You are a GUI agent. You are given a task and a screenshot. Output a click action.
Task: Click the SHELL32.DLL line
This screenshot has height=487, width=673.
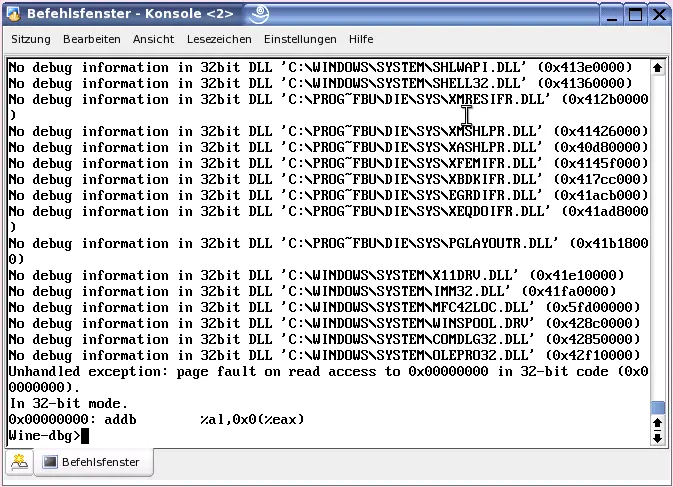coord(320,83)
